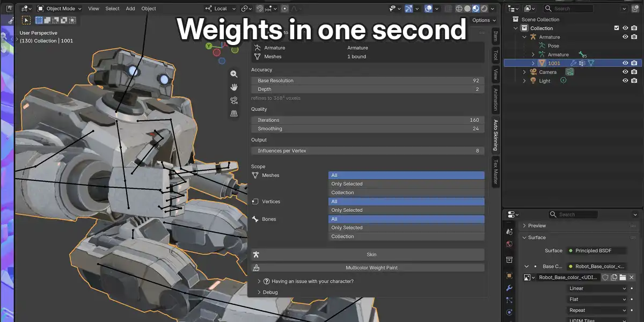The height and width of the screenshot is (322, 644).
Task: Open the Object Mode dropdown
Action: tap(60, 9)
